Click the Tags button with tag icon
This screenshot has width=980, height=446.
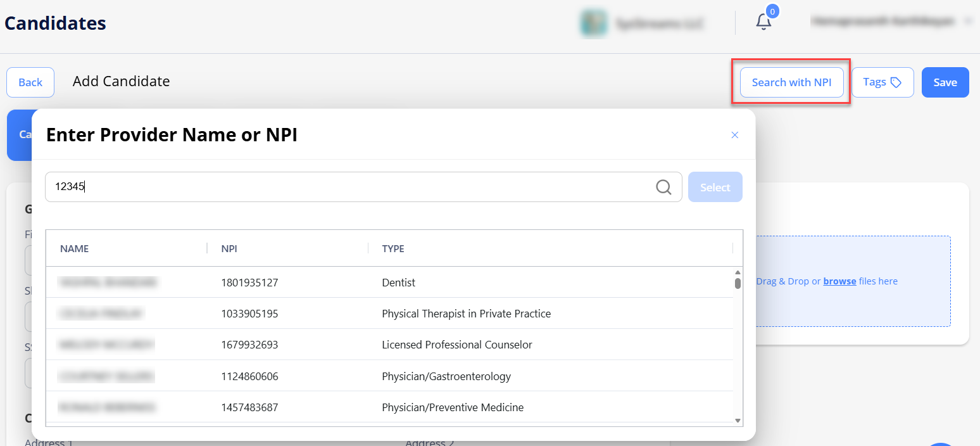882,82
